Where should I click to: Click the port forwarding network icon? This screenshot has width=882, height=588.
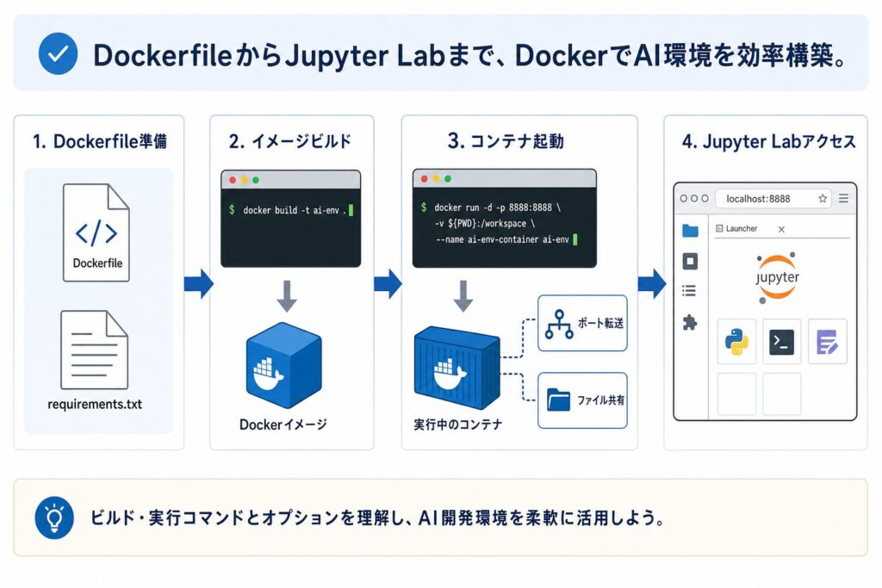coord(558,324)
